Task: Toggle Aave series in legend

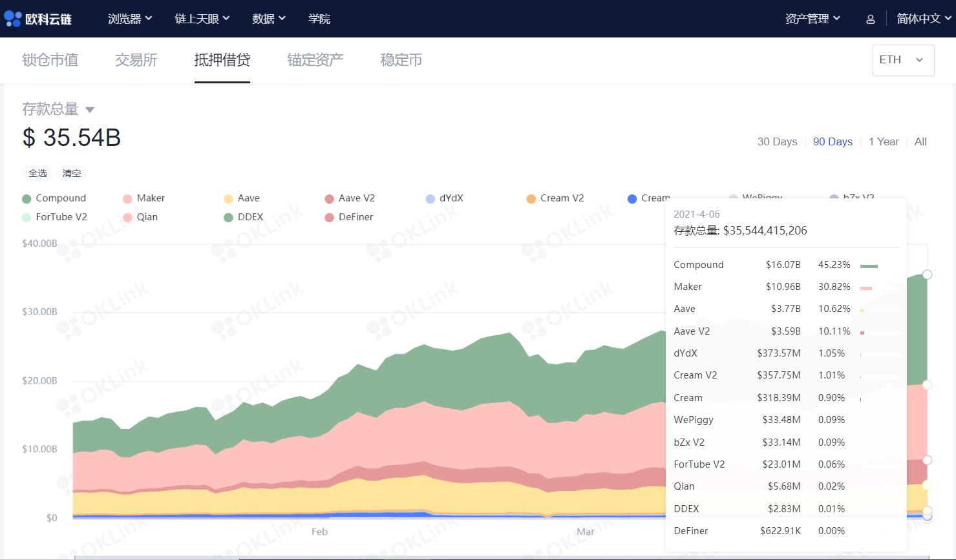Action: (x=242, y=198)
